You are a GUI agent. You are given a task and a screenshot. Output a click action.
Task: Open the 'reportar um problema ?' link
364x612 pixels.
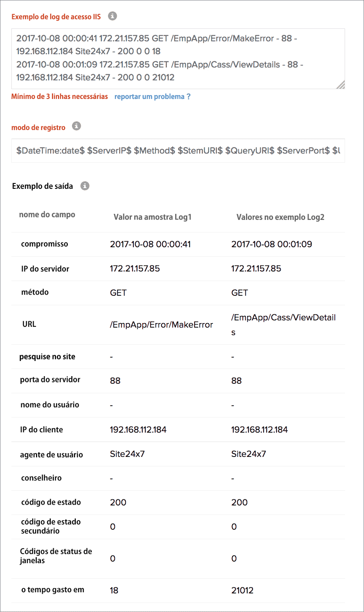pyautogui.click(x=152, y=97)
